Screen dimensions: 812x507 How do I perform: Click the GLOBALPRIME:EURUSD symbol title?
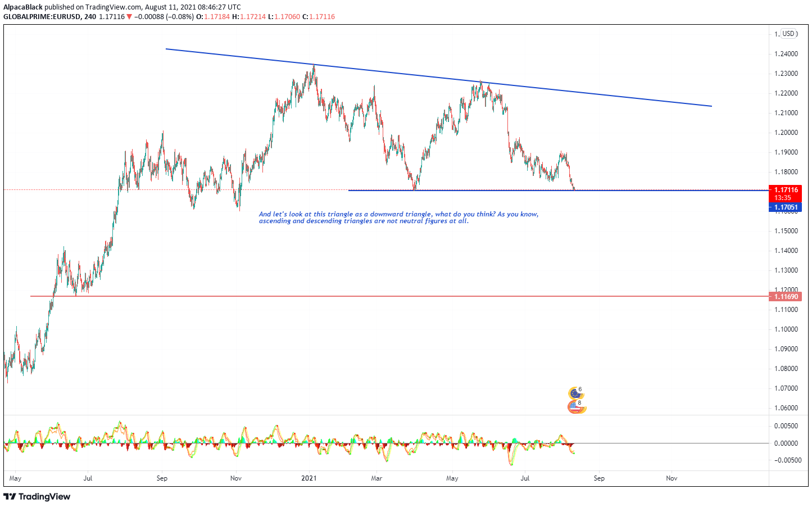(42, 17)
